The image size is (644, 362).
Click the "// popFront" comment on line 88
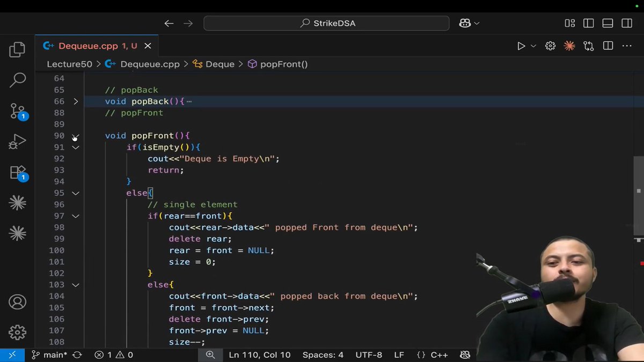(134, 113)
